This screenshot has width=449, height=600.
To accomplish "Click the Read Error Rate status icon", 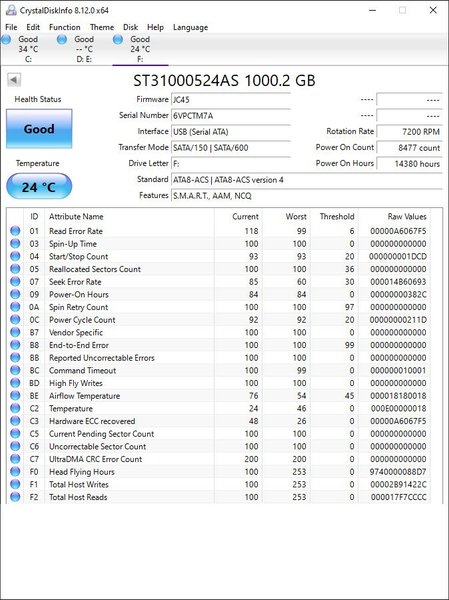I will (15, 231).
